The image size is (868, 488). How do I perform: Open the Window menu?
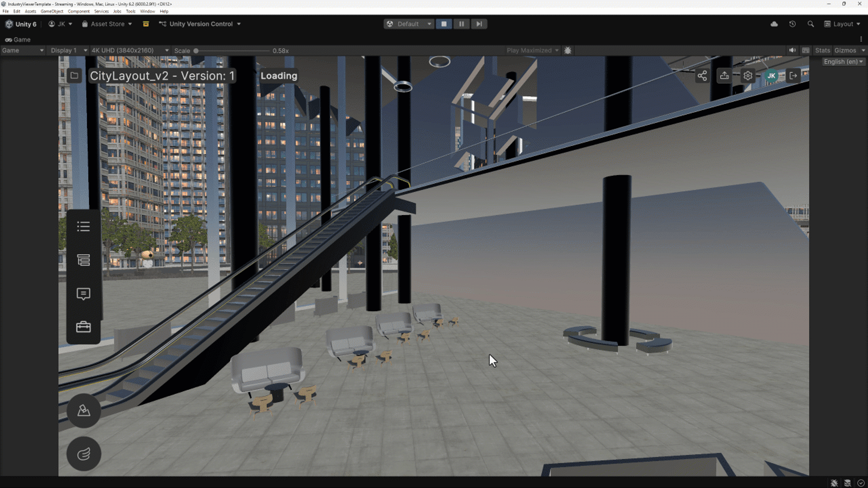(x=147, y=11)
